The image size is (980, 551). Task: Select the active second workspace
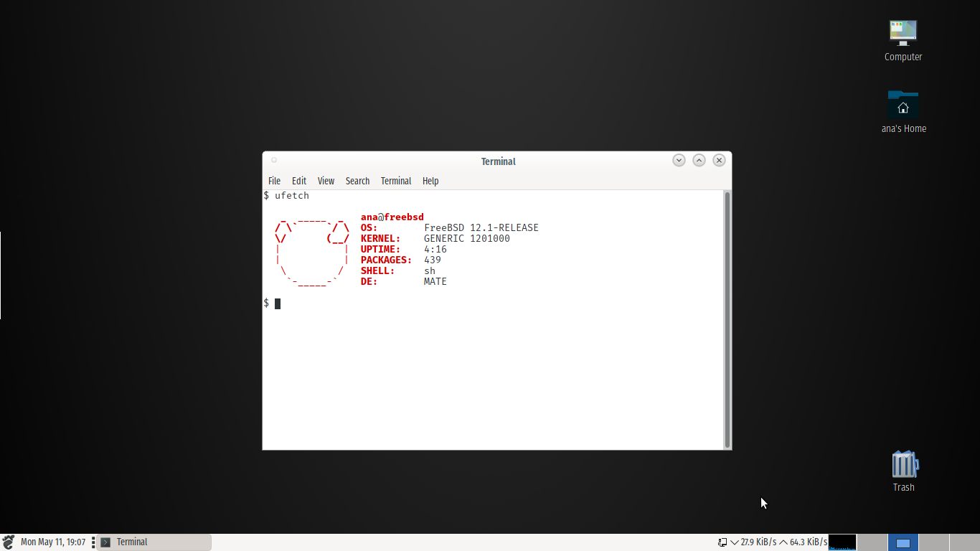[903, 542]
